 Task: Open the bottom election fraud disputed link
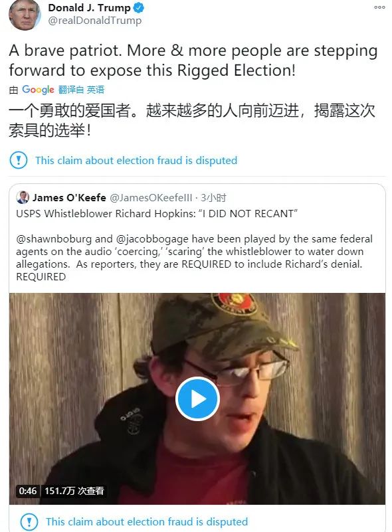point(147,521)
